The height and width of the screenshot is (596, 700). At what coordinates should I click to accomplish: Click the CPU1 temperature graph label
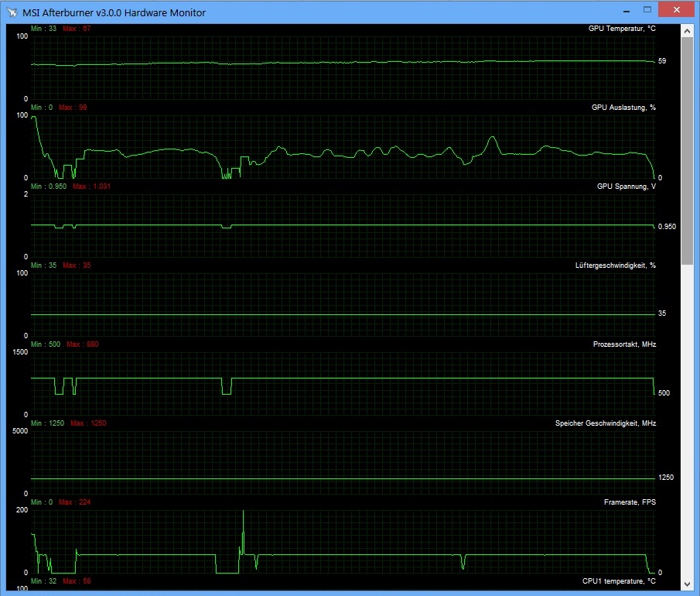[619, 581]
